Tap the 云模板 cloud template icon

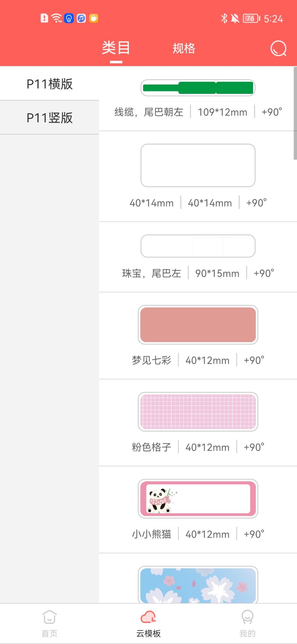click(x=148, y=621)
